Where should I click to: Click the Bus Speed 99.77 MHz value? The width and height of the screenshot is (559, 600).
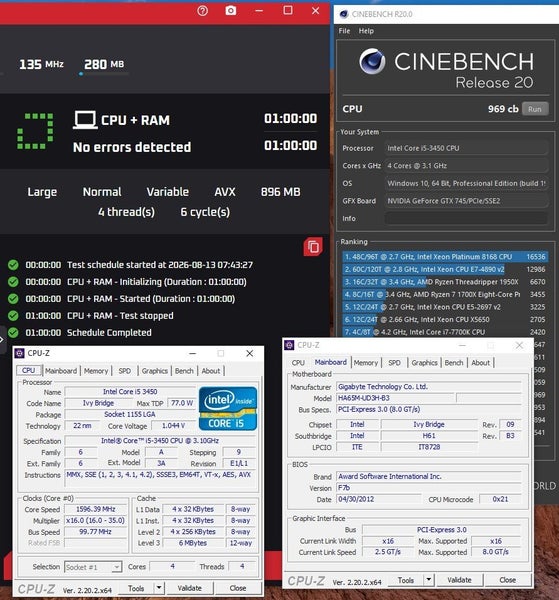click(95, 532)
